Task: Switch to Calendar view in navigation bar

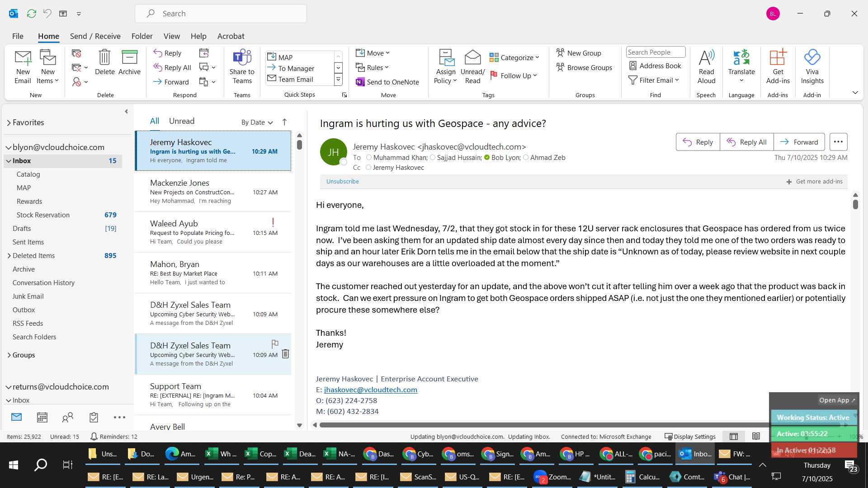Action: 42,417
